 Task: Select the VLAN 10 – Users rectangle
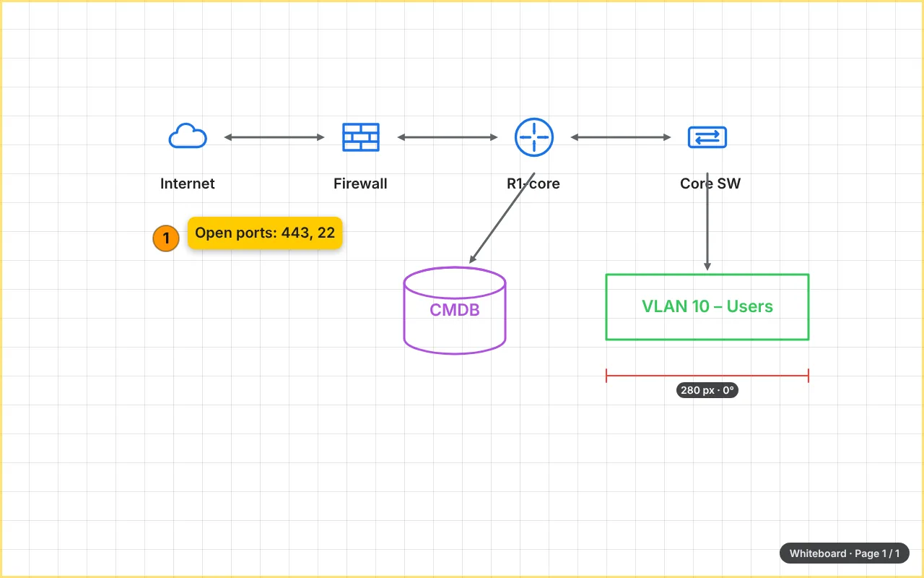(707, 306)
